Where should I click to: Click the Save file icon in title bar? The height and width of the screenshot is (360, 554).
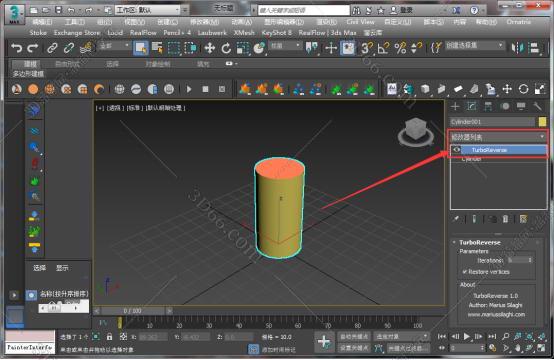(x=59, y=10)
